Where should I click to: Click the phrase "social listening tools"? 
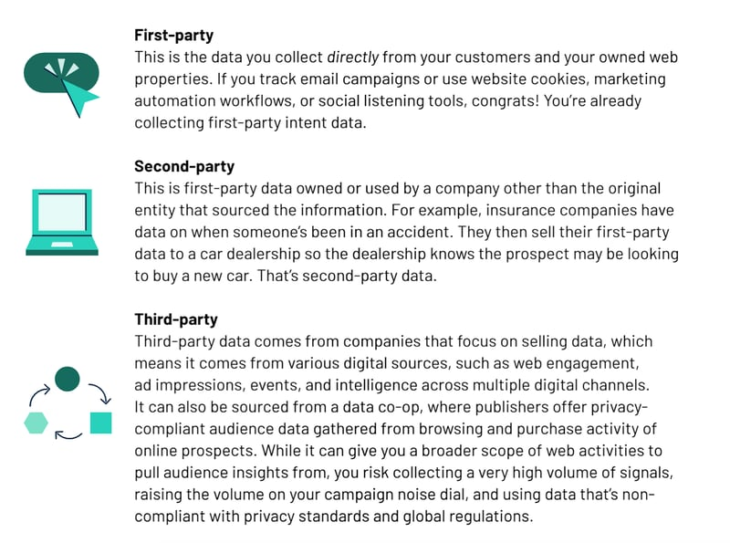(356, 100)
